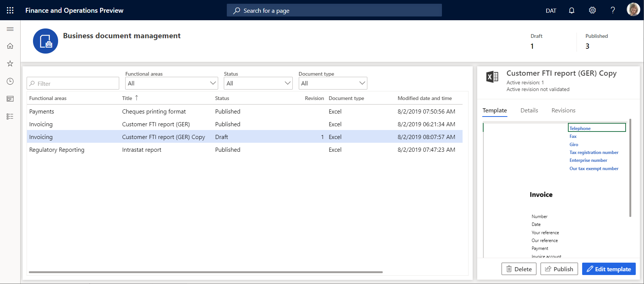Screen dimensions: 644x284
Task: Click Giro in template preview
Action: point(574,144)
